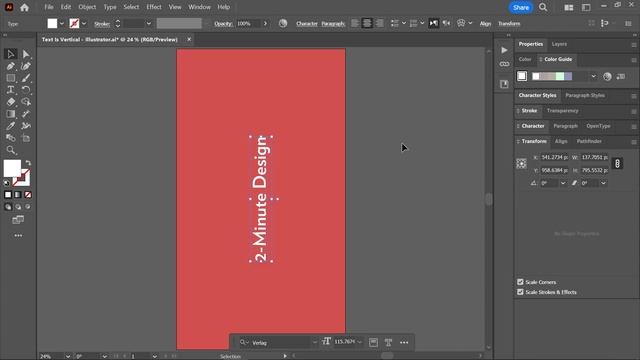Open the Object menu
Viewport: 640px width, 360px height.
coord(87,7)
